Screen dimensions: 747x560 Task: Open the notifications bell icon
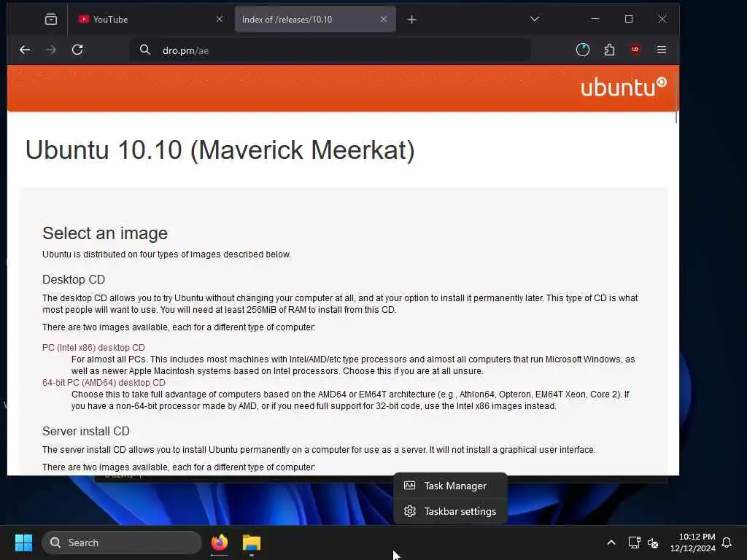click(x=727, y=542)
